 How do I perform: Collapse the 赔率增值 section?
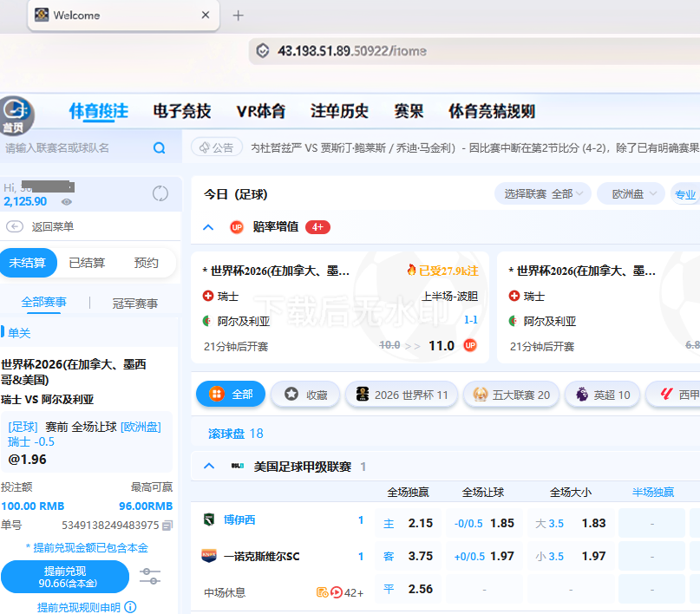208,227
